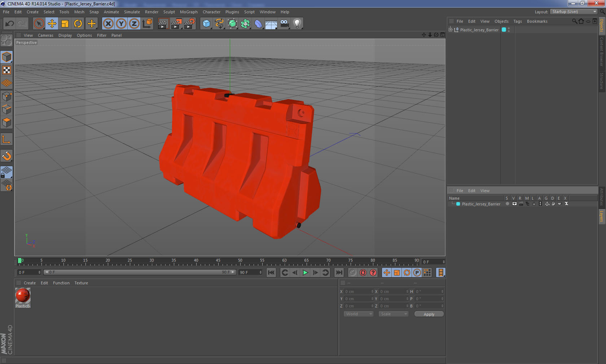This screenshot has height=364, width=606.
Task: Toggle autokeying button
Action: (363, 272)
